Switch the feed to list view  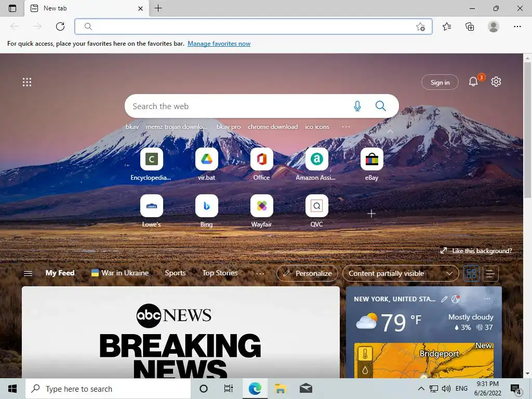490,273
